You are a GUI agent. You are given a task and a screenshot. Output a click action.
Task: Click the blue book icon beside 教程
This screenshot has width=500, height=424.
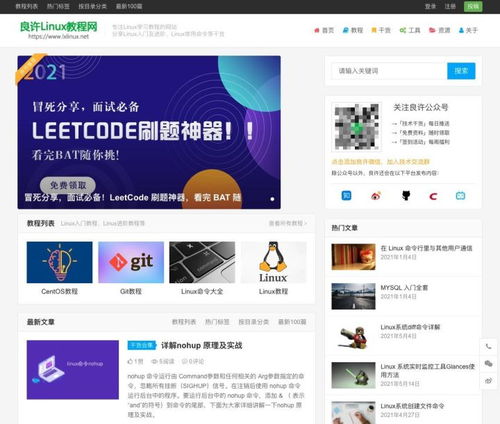point(346,30)
